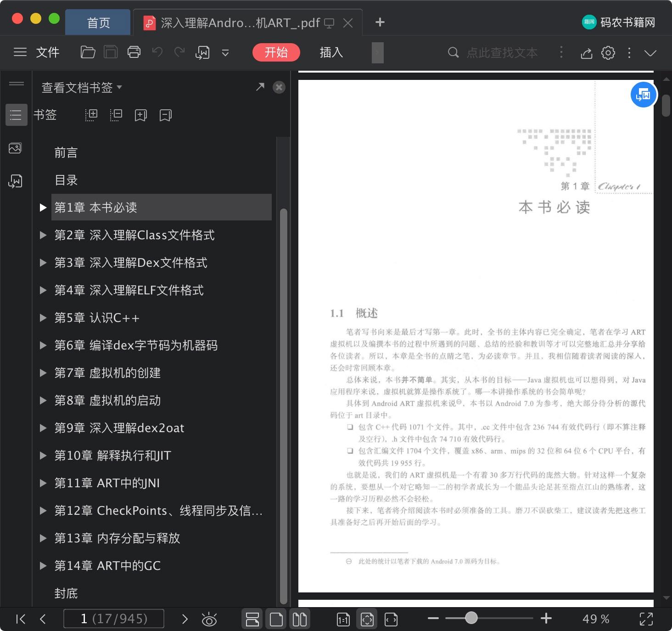Click the open folder icon
The image size is (672, 631).
[x=88, y=52]
